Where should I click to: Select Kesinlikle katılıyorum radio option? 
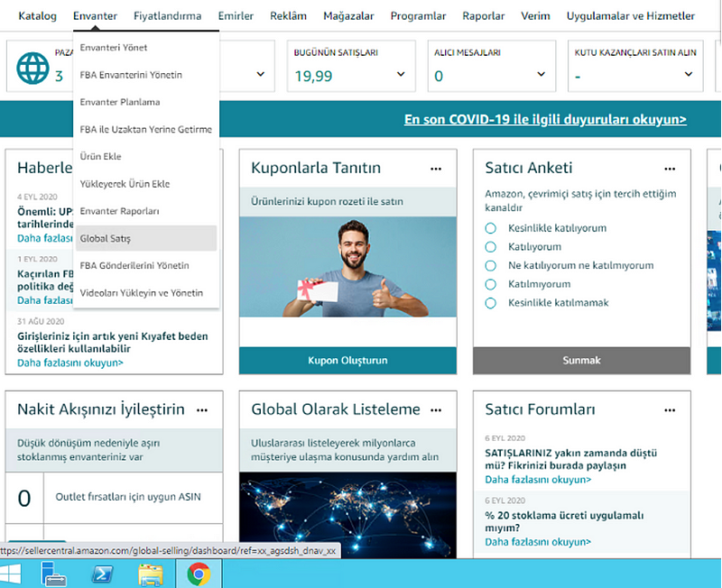pos(490,228)
